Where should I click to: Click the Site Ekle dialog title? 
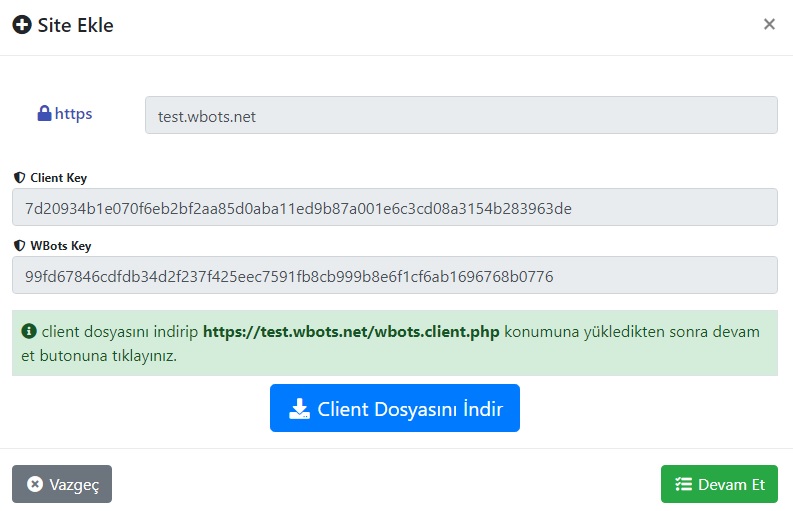tap(75, 25)
